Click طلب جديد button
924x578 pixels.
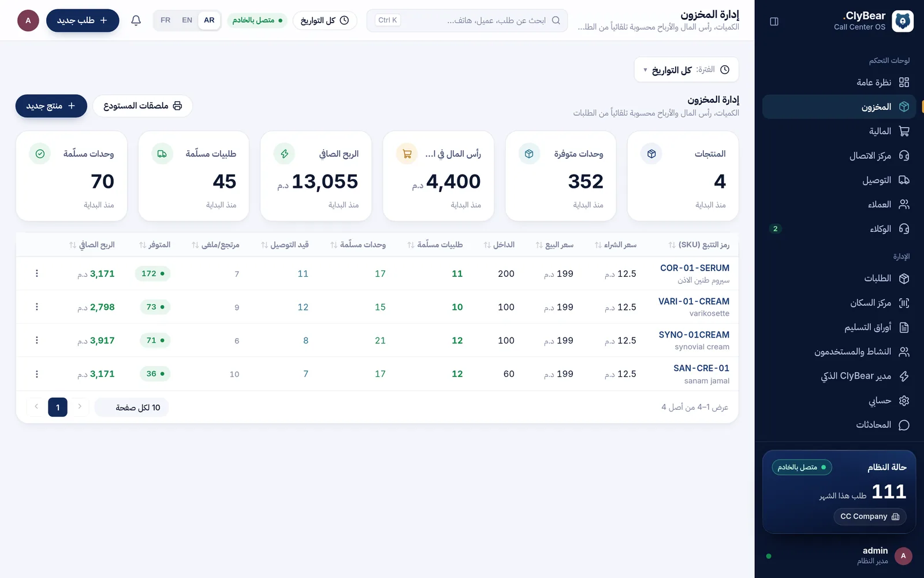coord(83,20)
